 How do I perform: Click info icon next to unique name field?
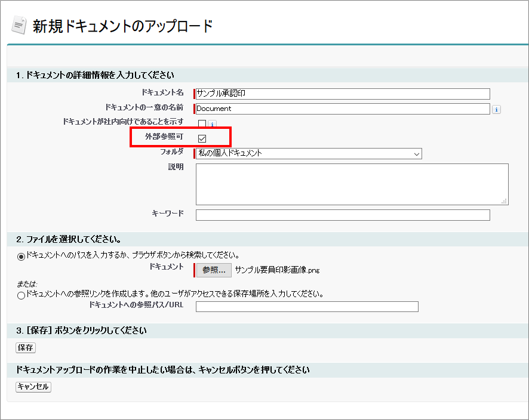coord(496,109)
